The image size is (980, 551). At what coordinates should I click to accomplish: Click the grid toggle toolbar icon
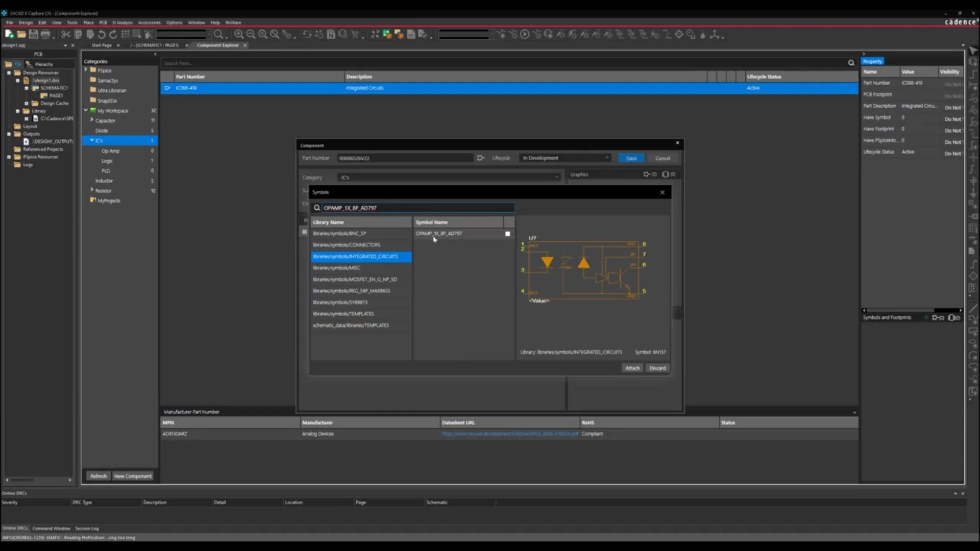[125, 34]
